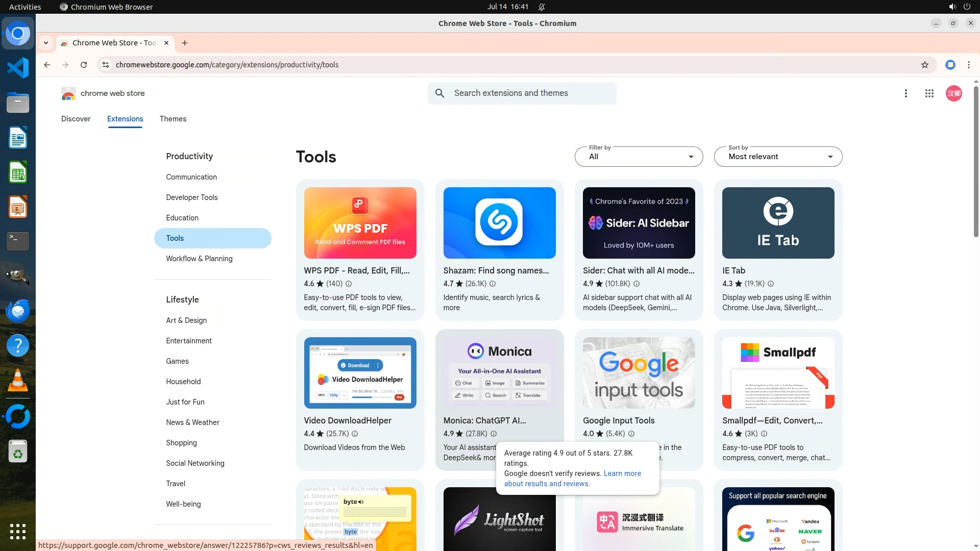Viewport: 980px width, 551px height.
Task: Open Chrome web store three-dot settings menu
Action: click(905, 93)
